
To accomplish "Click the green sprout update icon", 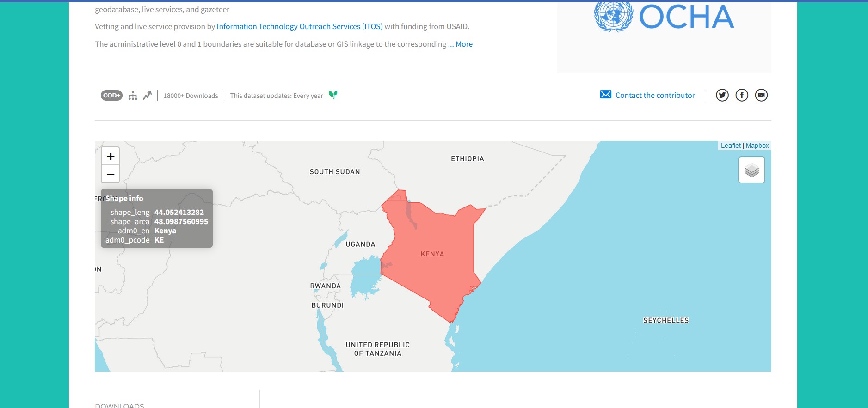I will pyautogui.click(x=333, y=95).
